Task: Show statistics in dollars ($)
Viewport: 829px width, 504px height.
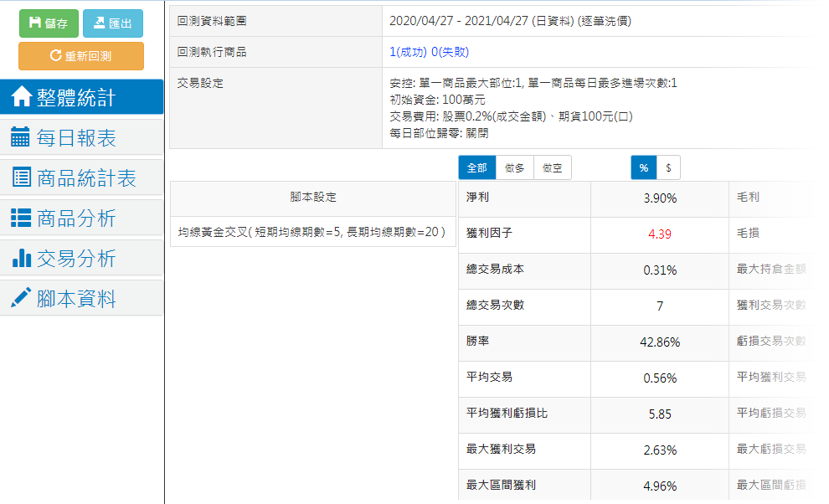Action: (667, 167)
